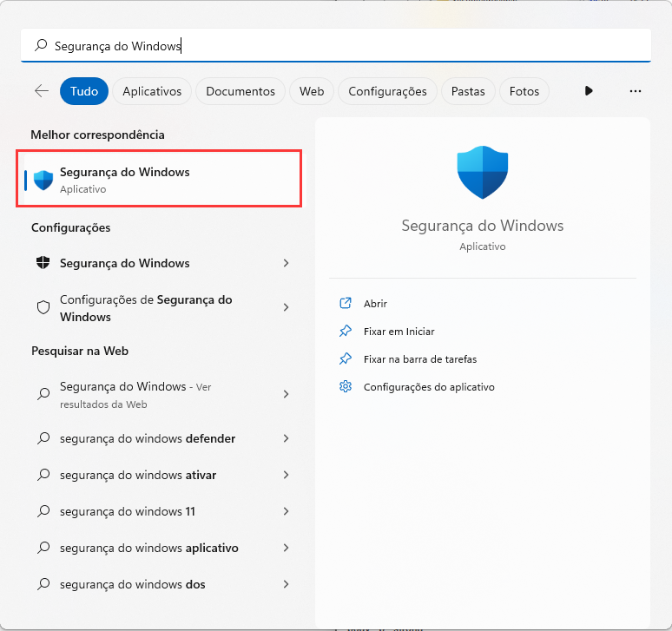This screenshot has height=631, width=672.
Task: Select the Tudo filter tab
Action: tap(84, 91)
